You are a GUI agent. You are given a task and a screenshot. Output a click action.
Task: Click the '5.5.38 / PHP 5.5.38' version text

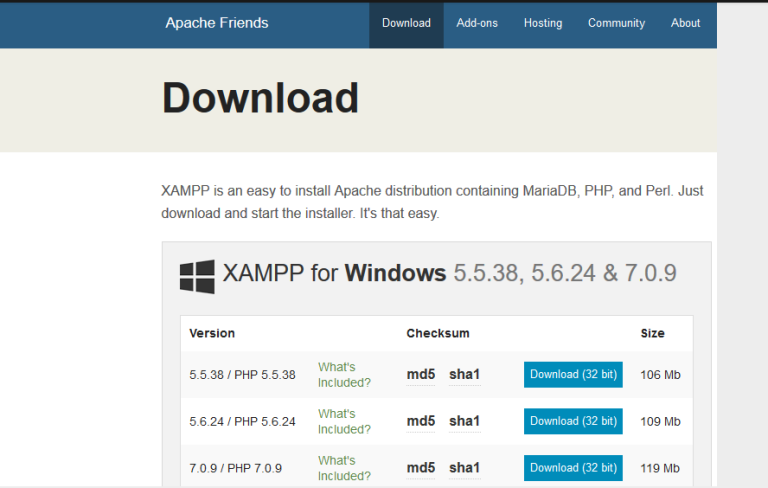(x=242, y=375)
